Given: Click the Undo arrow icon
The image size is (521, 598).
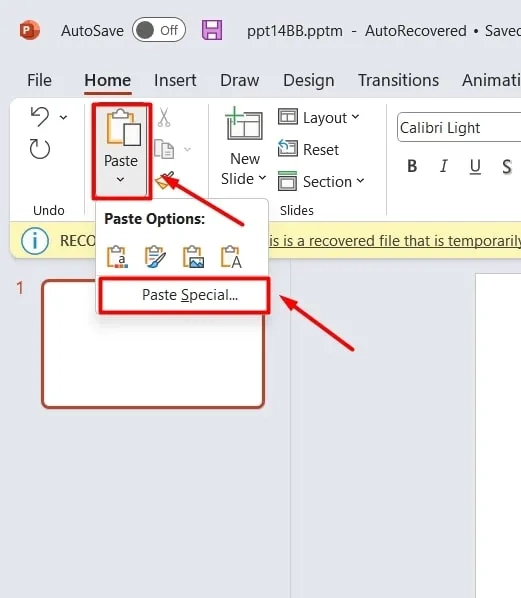Looking at the screenshot, I should [x=40, y=117].
